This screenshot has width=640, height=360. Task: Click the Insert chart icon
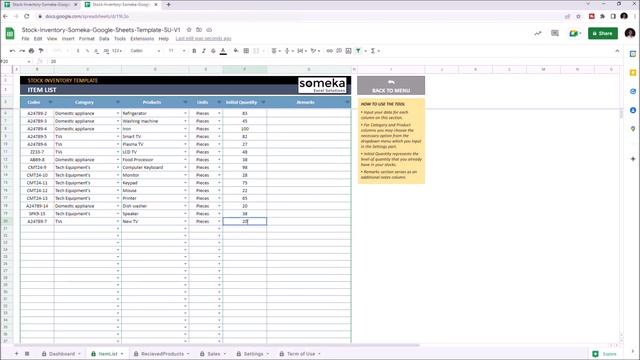pos(348,51)
